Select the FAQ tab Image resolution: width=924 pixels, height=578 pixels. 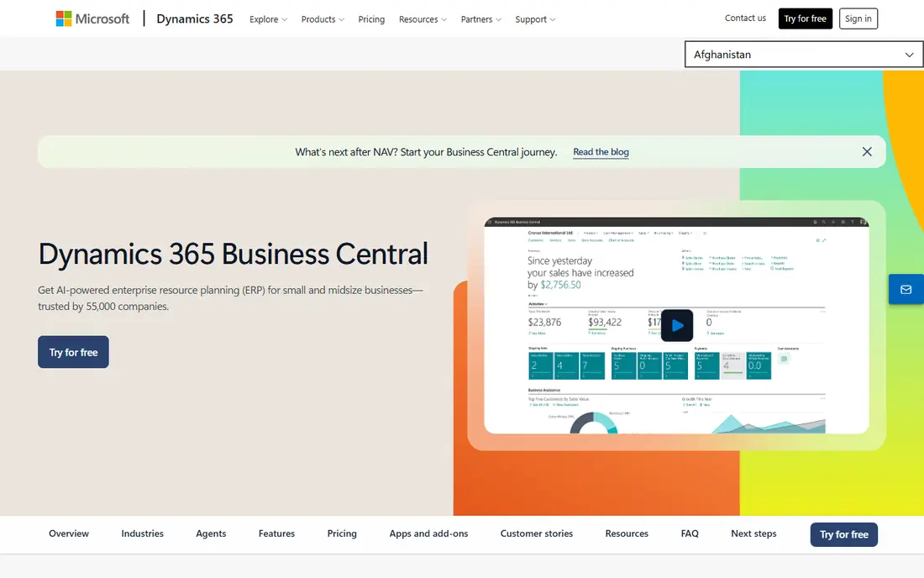tap(690, 533)
